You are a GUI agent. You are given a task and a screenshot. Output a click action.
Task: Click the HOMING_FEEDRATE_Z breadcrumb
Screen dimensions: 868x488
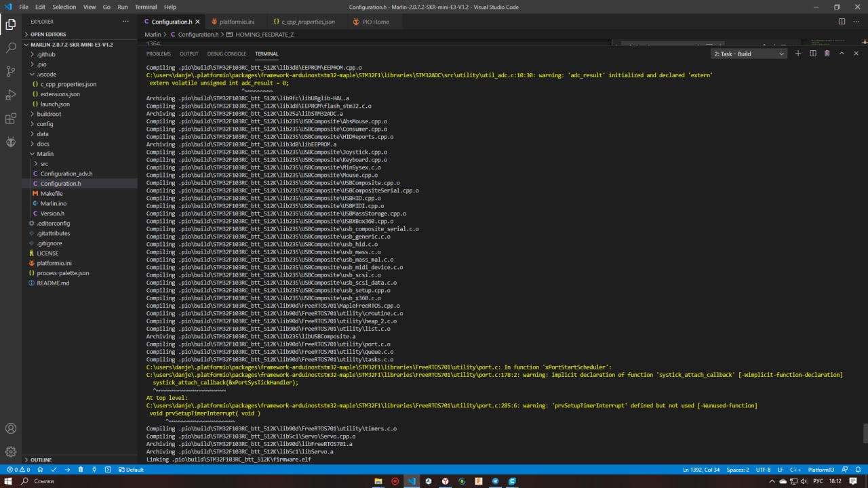[x=260, y=34]
